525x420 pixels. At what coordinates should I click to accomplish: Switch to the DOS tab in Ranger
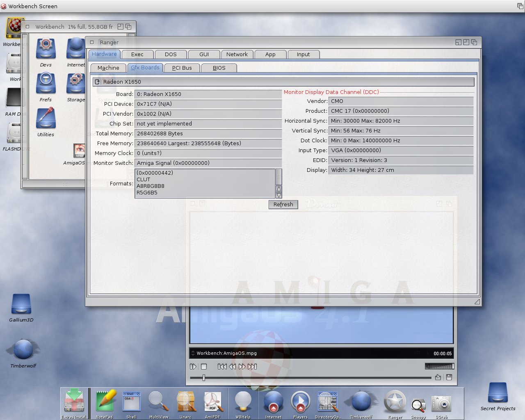click(171, 54)
